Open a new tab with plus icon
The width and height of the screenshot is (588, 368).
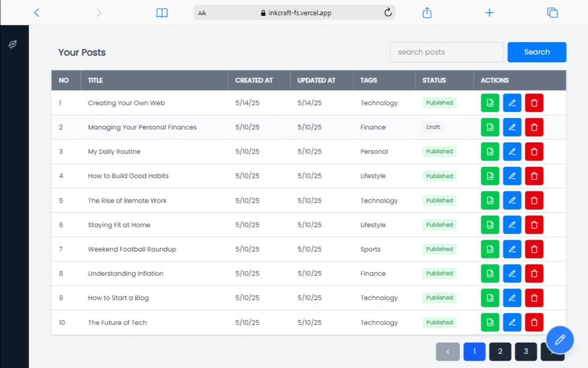tap(489, 13)
